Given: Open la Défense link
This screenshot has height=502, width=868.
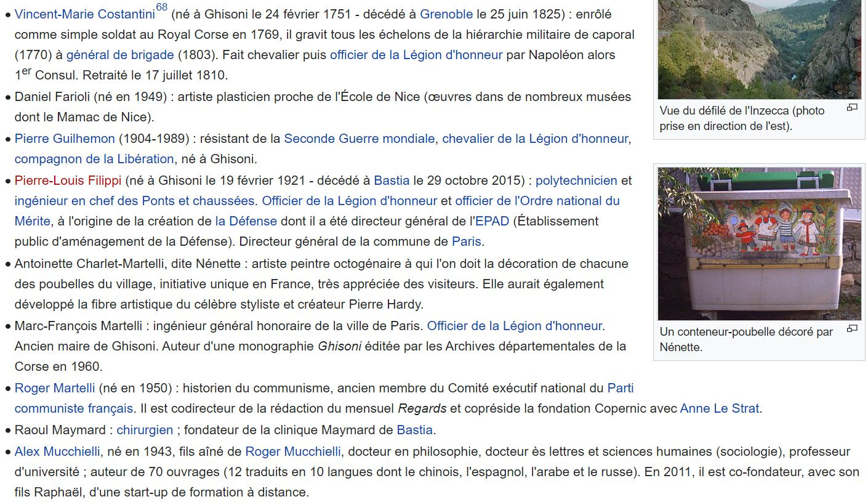Looking at the screenshot, I should tap(246, 221).
